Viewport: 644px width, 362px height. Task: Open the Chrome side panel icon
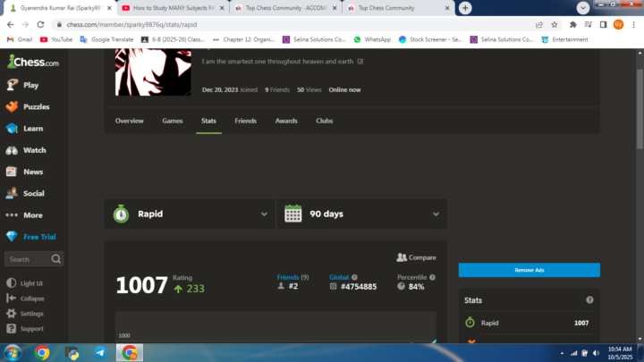[x=604, y=25]
